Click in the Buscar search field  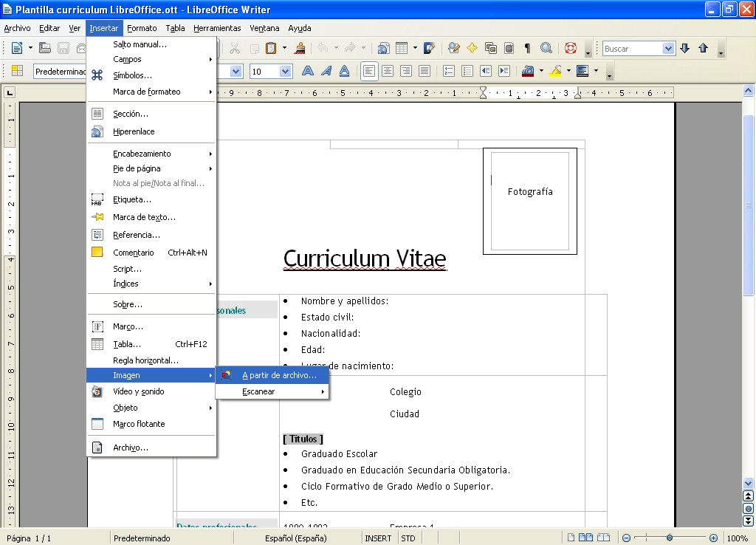coord(632,48)
